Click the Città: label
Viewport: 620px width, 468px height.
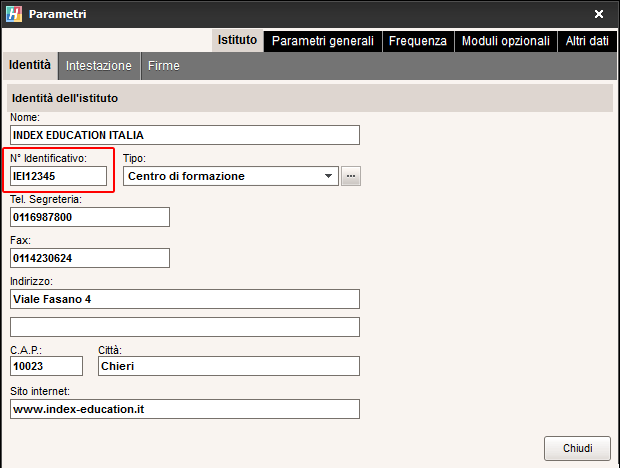110,350
